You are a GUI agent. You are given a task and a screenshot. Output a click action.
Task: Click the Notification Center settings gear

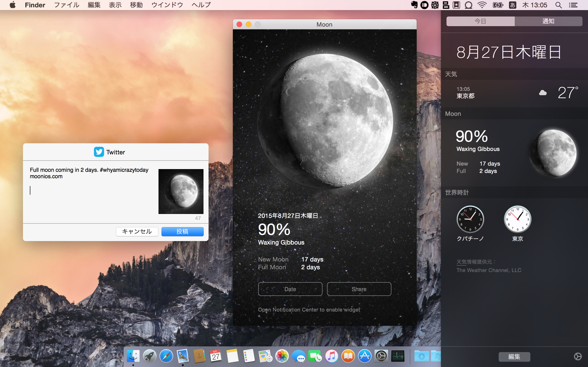point(578,356)
